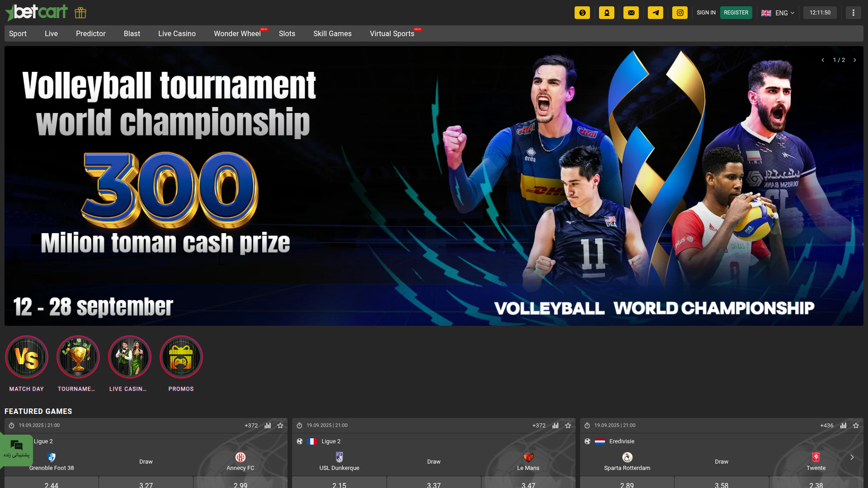
Task: Click the dollar coin balance icon
Action: [x=582, y=13]
